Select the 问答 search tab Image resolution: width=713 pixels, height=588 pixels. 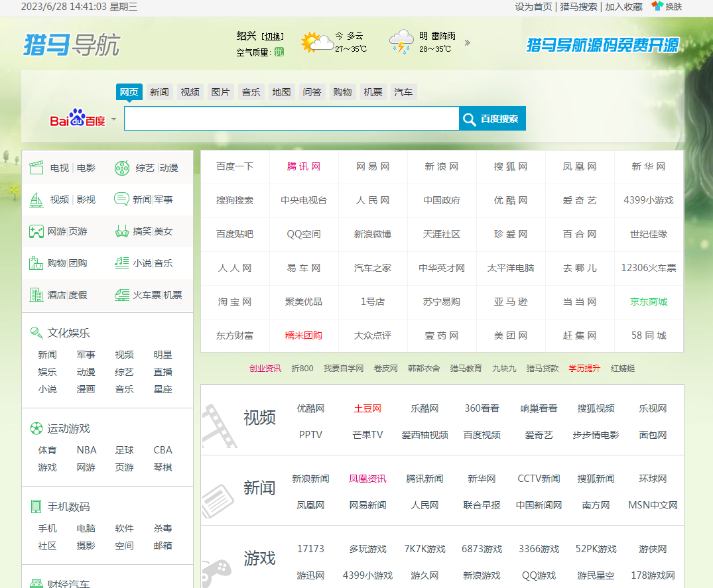312,91
